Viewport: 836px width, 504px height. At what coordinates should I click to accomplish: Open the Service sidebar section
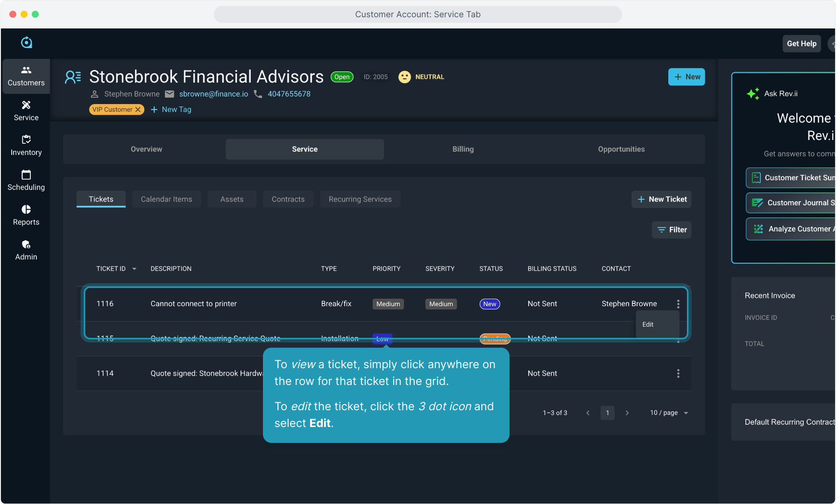pos(26,111)
